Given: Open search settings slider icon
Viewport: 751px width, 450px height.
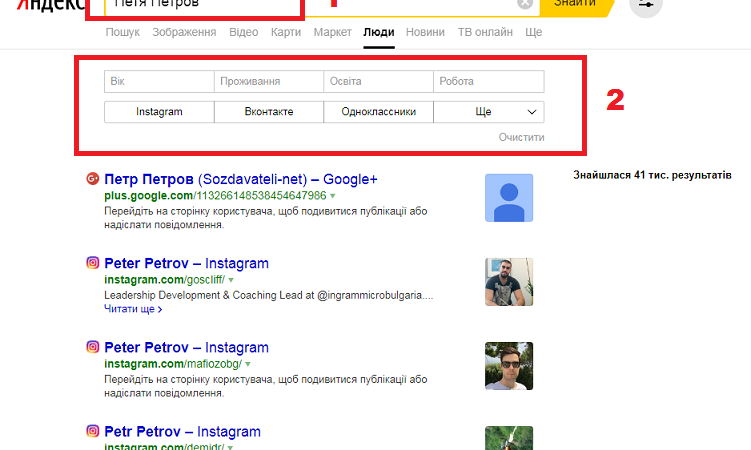Looking at the screenshot, I should pyautogui.click(x=646, y=5).
